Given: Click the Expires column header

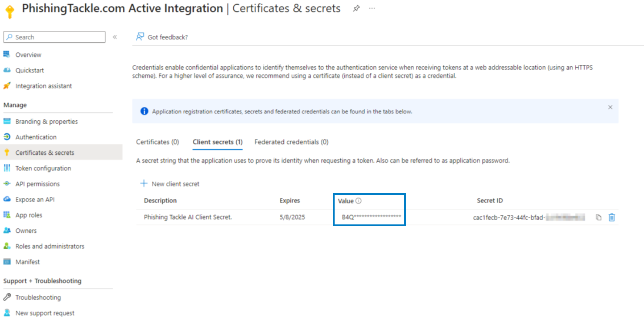Looking at the screenshot, I should point(290,200).
